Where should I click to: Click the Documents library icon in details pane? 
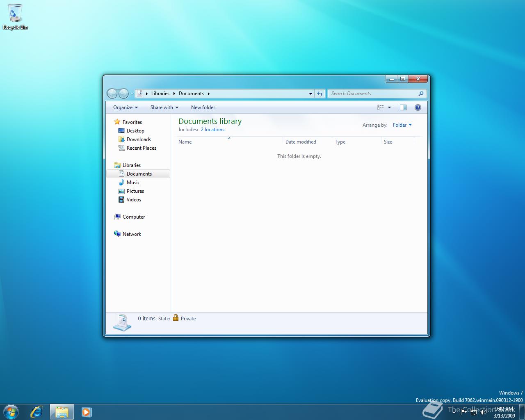tap(122, 322)
